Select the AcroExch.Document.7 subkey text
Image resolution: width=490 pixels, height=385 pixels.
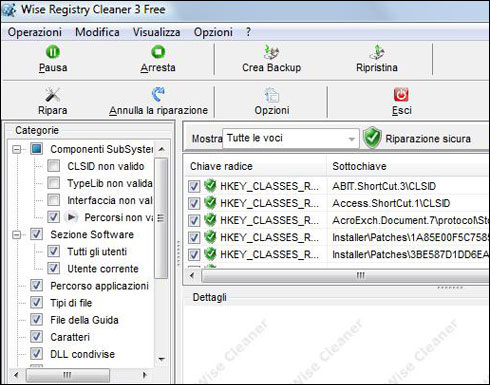[x=410, y=220]
